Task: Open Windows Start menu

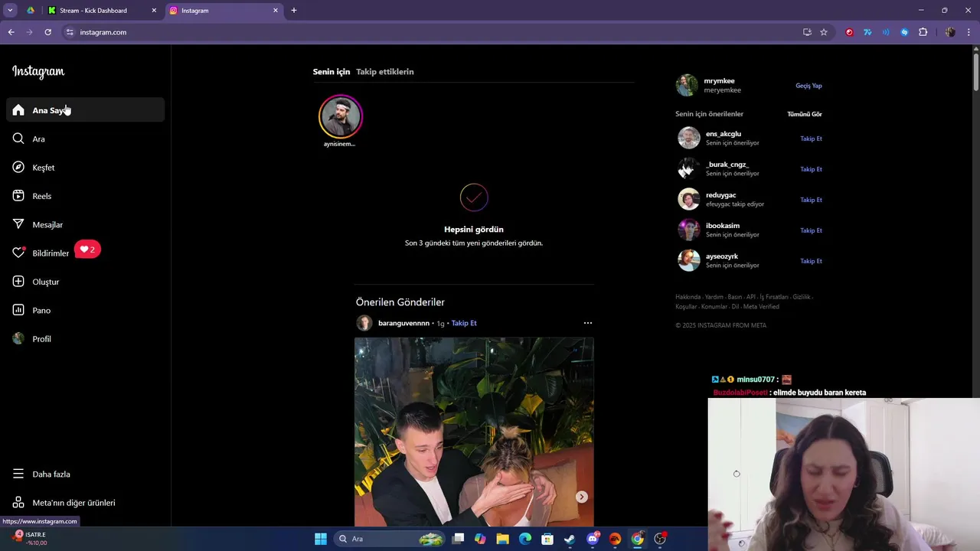Action: tap(321, 539)
